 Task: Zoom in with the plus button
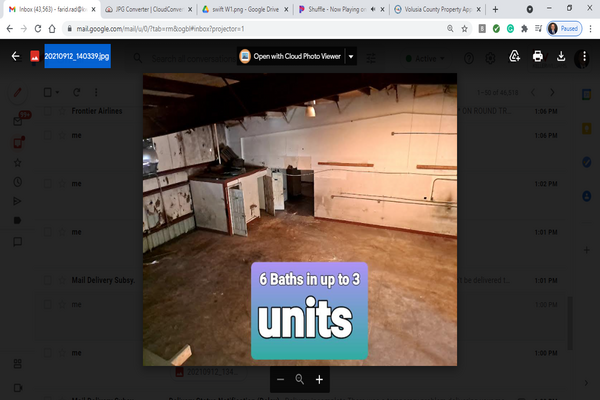[x=319, y=380]
